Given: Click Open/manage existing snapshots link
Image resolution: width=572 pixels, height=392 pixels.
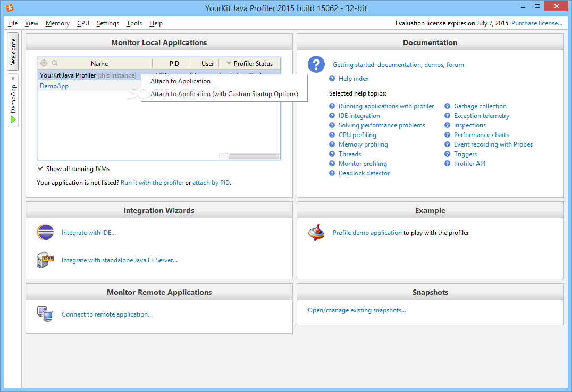Looking at the screenshot, I should coord(357,310).
